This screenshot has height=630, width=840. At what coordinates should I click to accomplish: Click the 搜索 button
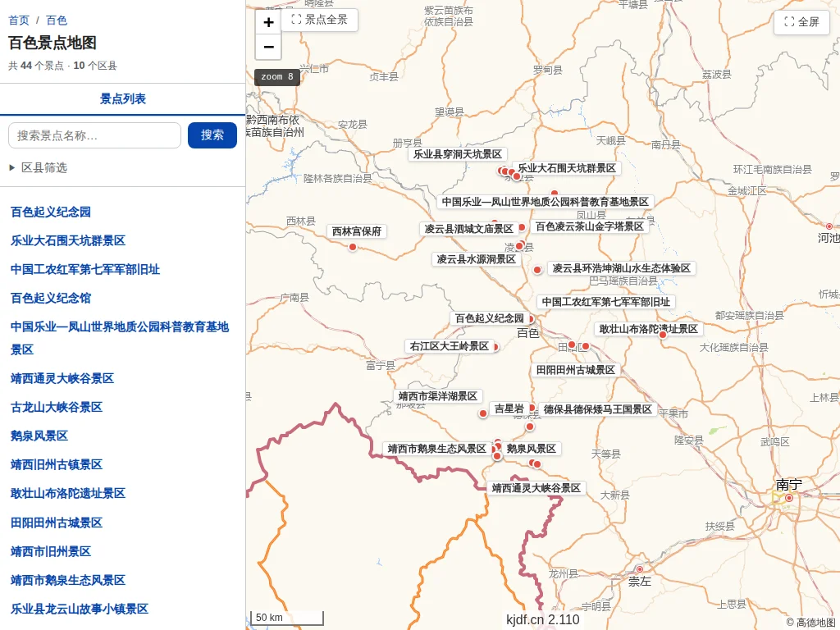pos(212,135)
